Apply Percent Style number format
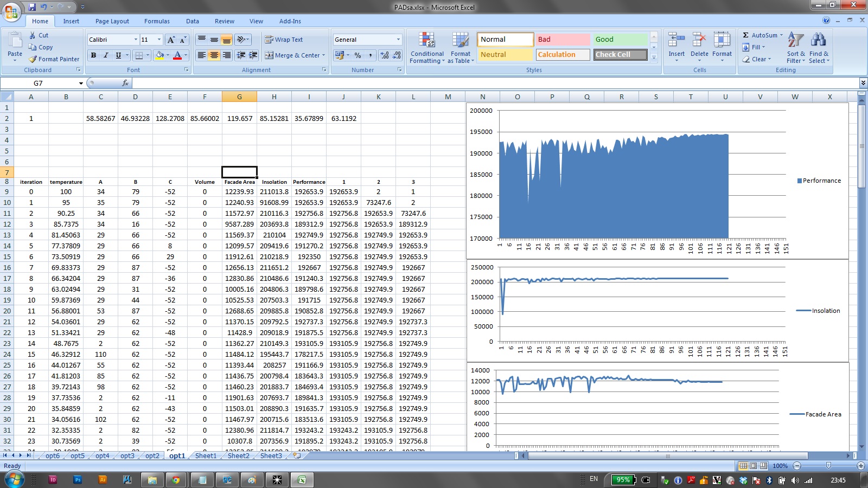The width and height of the screenshot is (868, 488). pos(358,55)
